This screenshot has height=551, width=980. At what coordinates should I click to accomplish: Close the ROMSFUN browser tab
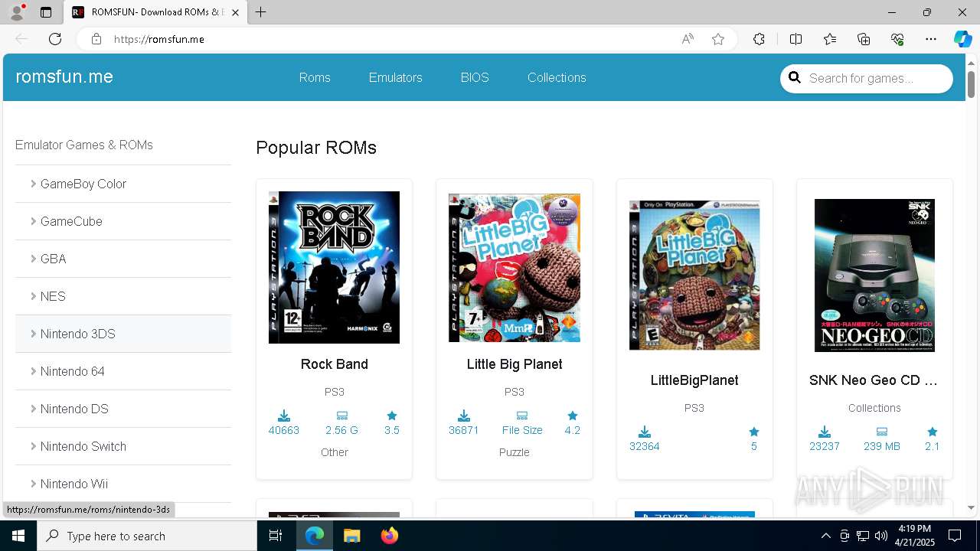[x=235, y=12]
